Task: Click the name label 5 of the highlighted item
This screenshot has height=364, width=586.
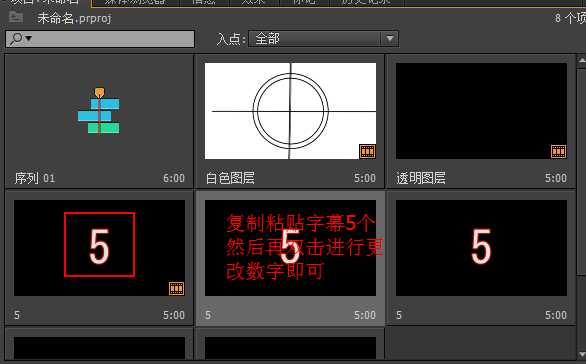Action: [208, 315]
